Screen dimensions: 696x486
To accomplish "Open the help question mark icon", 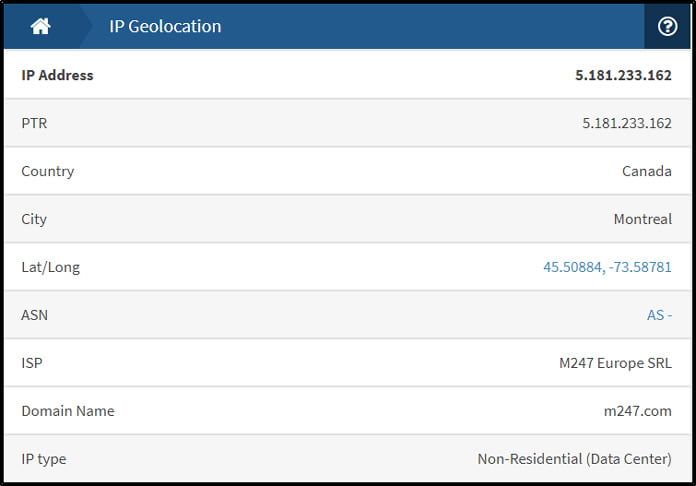I will click(667, 26).
